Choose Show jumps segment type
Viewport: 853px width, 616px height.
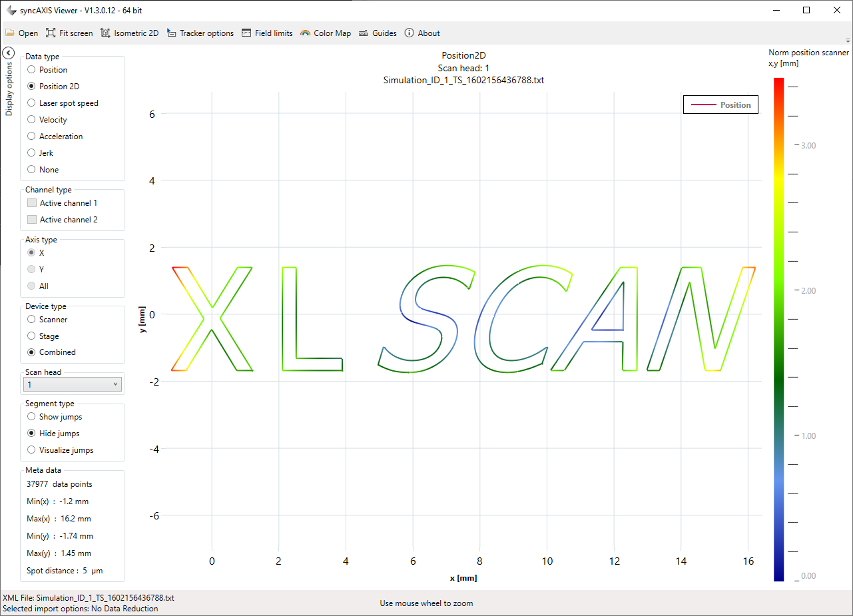click(x=31, y=417)
